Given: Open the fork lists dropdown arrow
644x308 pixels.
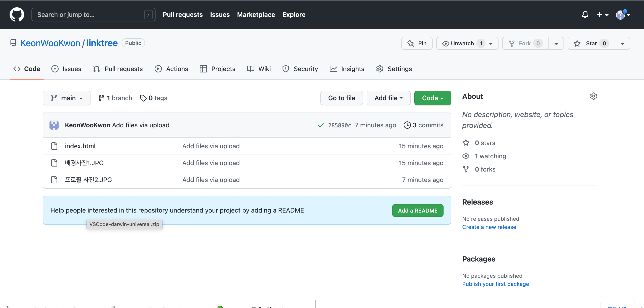Looking at the screenshot, I should coord(556,44).
